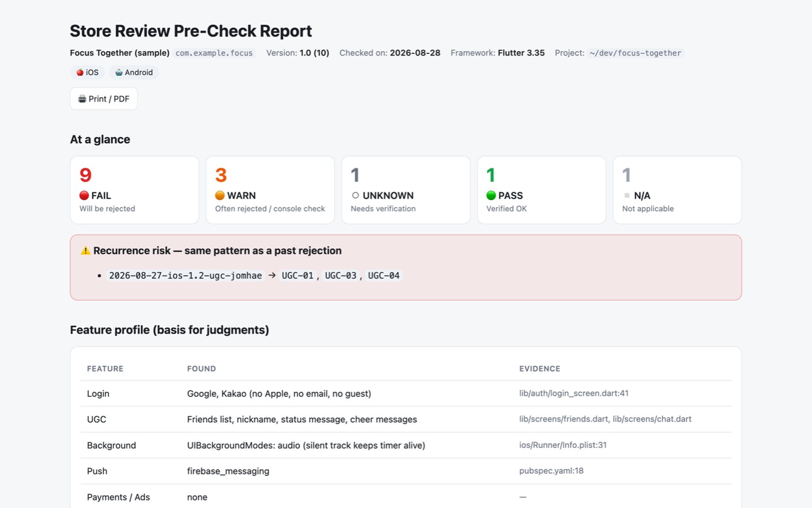Click the Android robot icon
Viewport: 812px width, 508px height.
pyautogui.click(x=119, y=72)
